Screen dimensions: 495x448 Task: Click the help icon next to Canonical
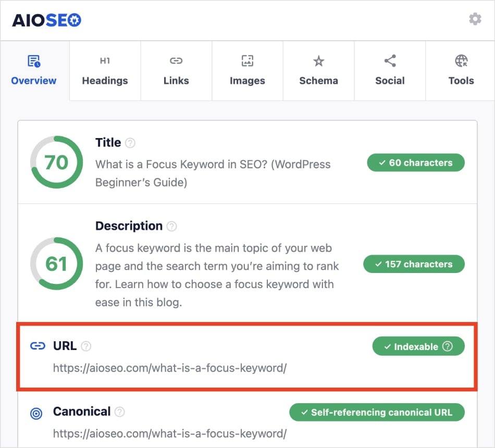point(120,412)
